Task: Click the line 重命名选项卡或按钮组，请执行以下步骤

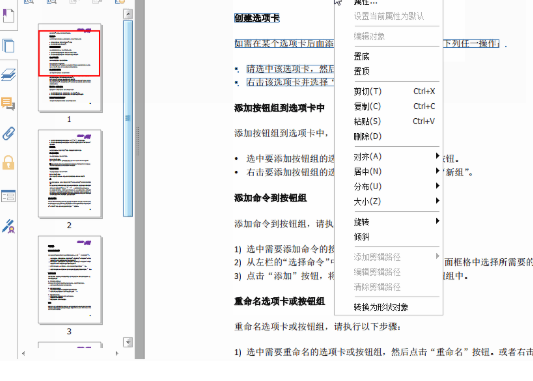Action: [x=317, y=327]
